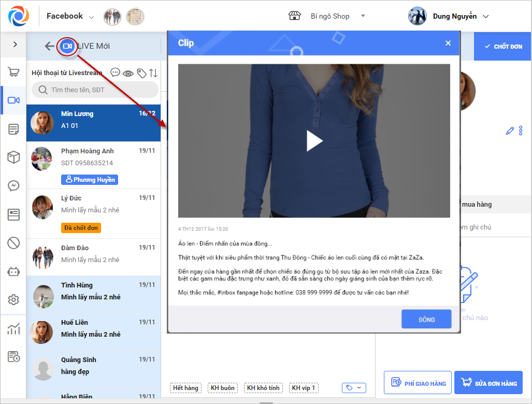Click the pencil edit icon

tap(510, 131)
